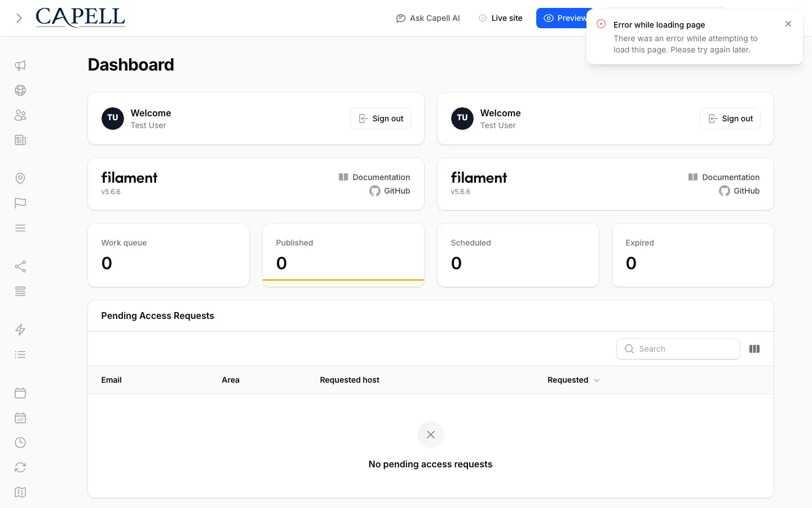
Task: Open the flag sidebar icon
Action: pos(20,203)
